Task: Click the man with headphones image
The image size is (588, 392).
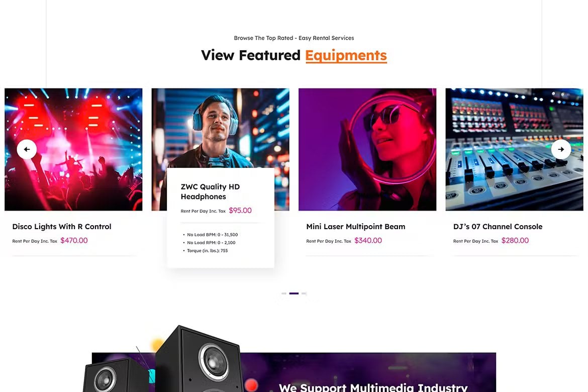Action: (x=221, y=128)
